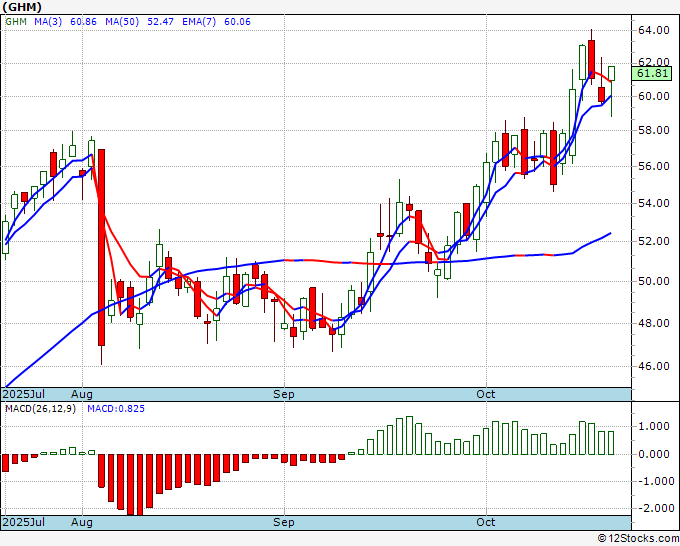Click the 60.00 price axis label
The image size is (680, 546).
pos(654,96)
